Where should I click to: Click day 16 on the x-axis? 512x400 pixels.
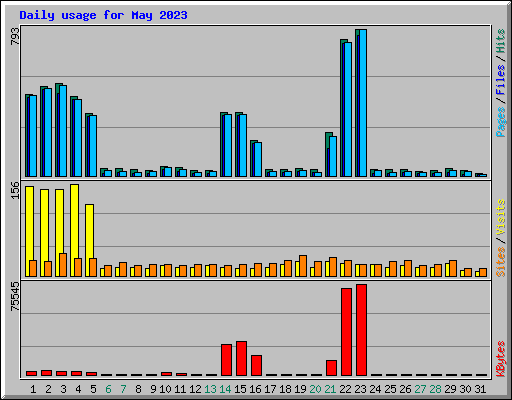click(x=255, y=389)
